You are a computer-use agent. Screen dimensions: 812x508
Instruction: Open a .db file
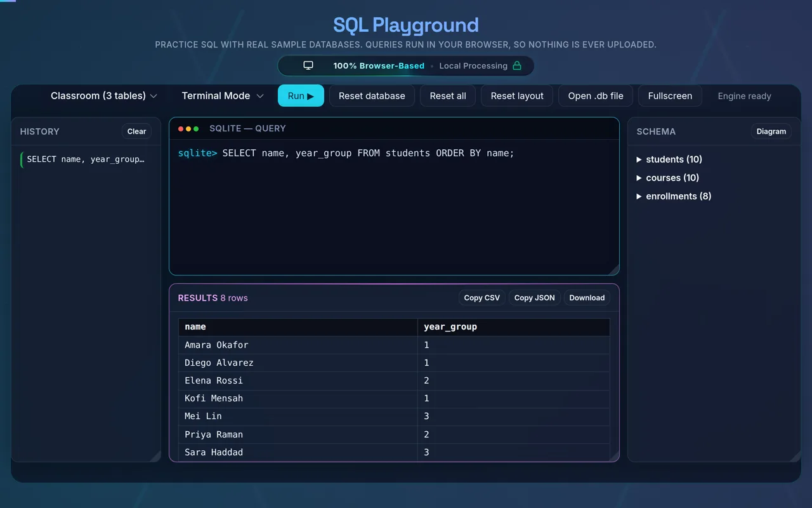(596, 96)
